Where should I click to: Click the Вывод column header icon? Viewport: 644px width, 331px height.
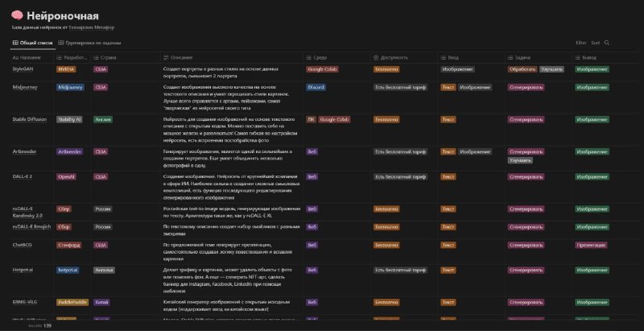[x=578, y=58]
